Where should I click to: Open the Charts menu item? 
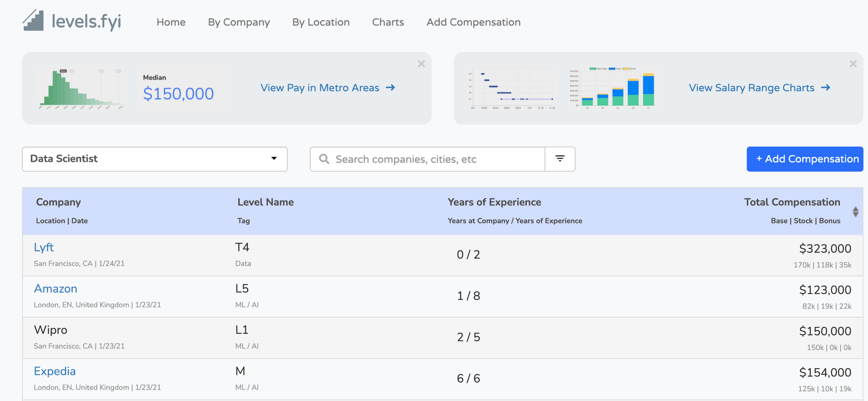click(388, 22)
